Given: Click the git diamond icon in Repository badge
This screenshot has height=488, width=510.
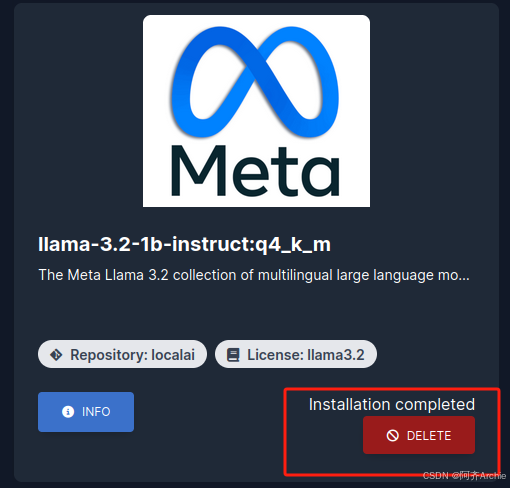Looking at the screenshot, I should tap(56, 355).
